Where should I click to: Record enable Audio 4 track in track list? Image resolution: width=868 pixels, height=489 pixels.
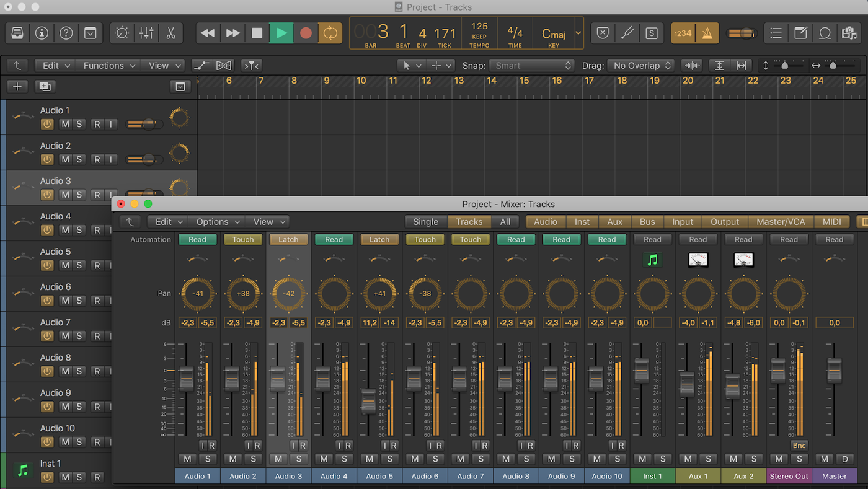click(x=97, y=230)
